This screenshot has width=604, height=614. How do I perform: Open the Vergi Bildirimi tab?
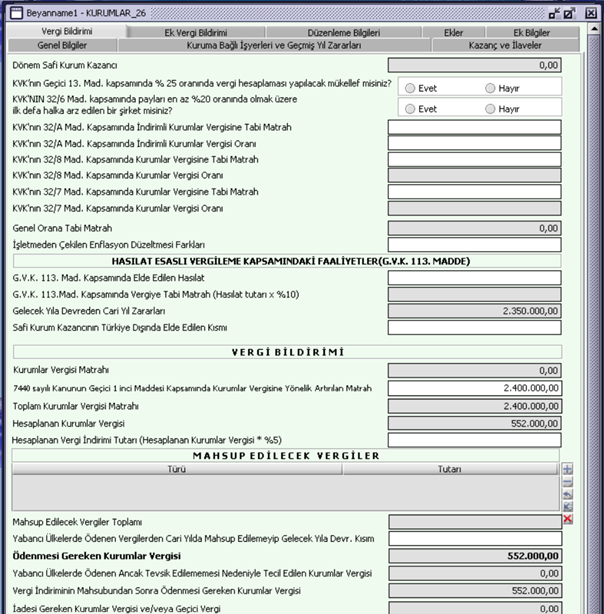[67, 31]
